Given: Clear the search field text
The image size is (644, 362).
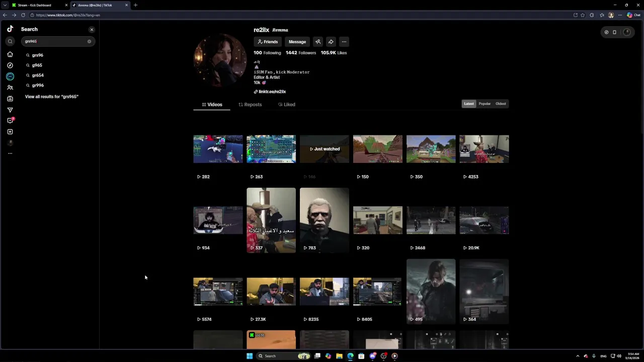Looking at the screenshot, I should click(x=89, y=41).
